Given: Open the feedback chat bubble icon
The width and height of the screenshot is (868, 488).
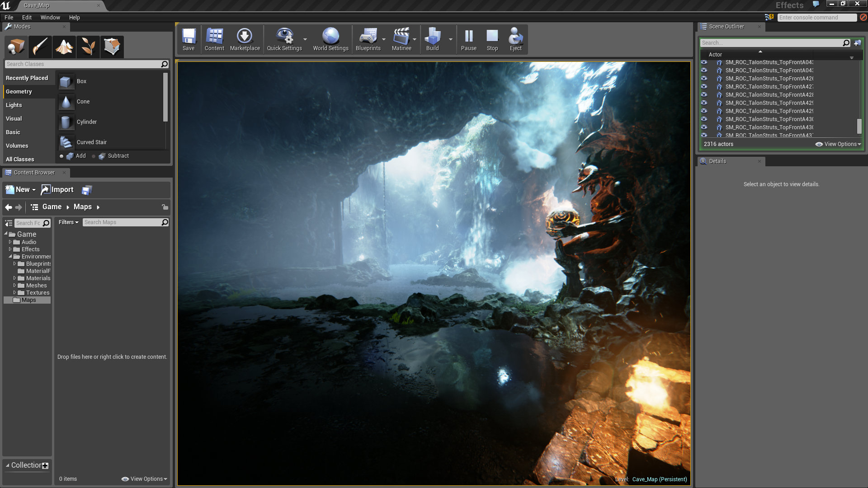Looking at the screenshot, I should click(x=816, y=4).
